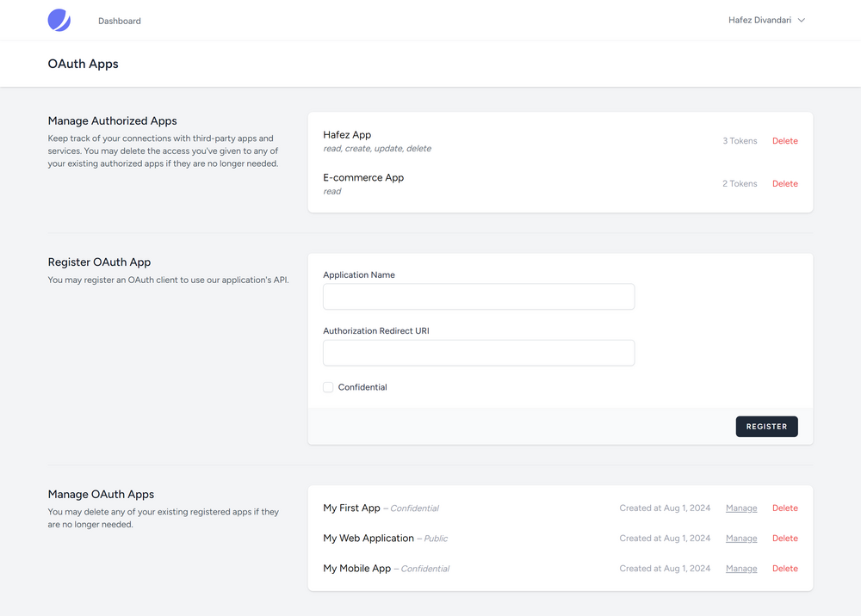861x616 pixels.
Task: Delete My Mobile App
Action: pos(784,569)
